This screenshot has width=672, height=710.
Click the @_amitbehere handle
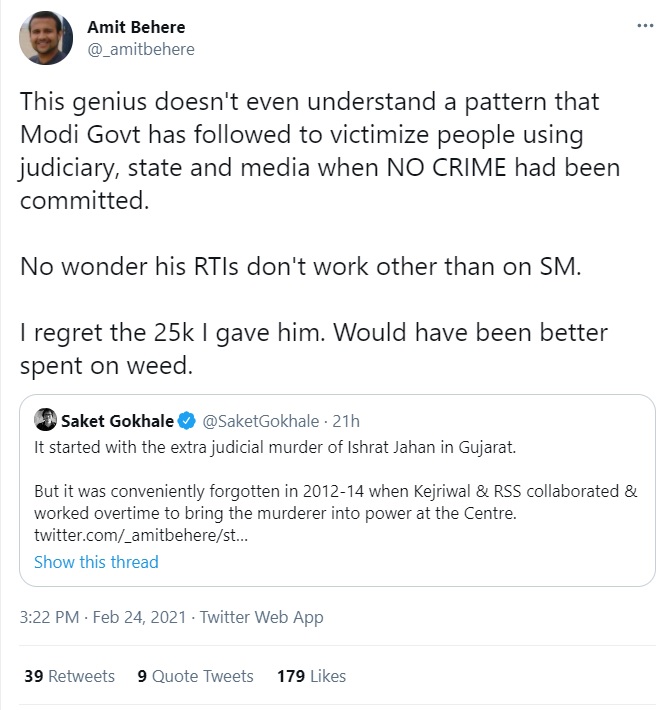[x=141, y=48]
